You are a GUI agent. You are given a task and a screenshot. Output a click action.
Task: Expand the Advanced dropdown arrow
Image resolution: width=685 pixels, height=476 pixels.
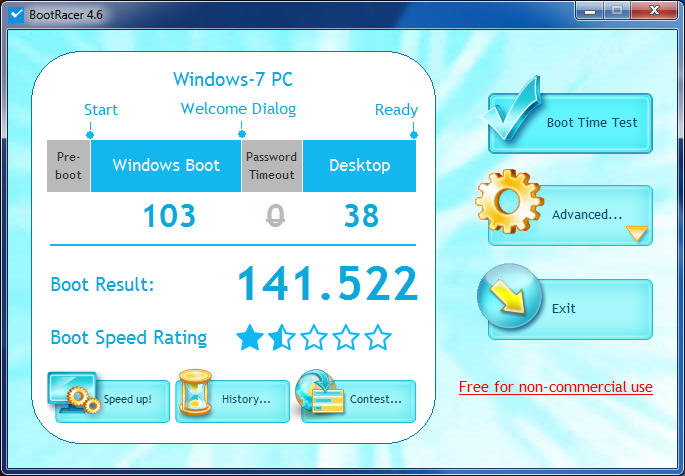pyautogui.click(x=637, y=233)
